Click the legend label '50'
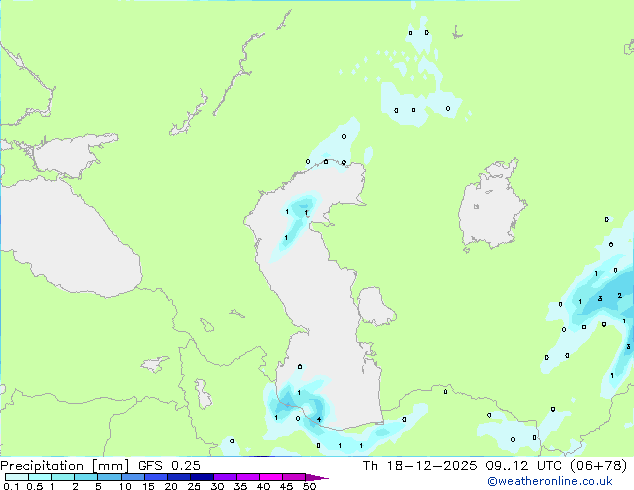 tap(309, 486)
